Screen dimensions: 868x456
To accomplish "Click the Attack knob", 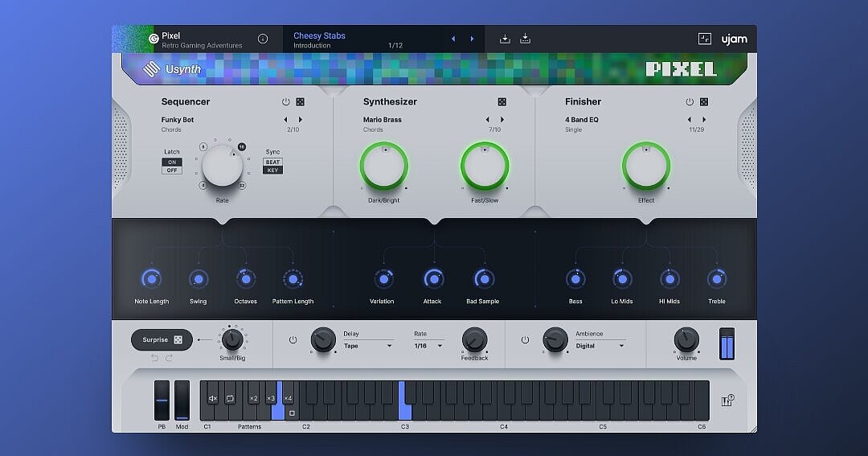I will pos(434,279).
